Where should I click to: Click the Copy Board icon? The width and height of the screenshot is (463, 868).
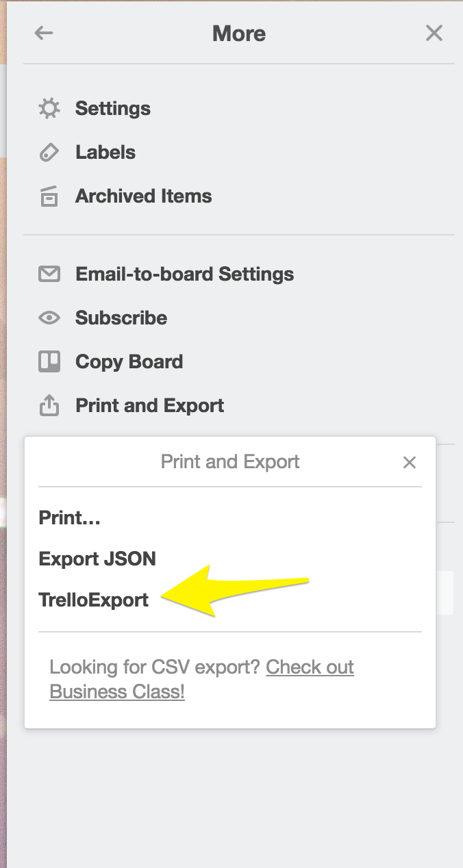click(x=49, y=361)
